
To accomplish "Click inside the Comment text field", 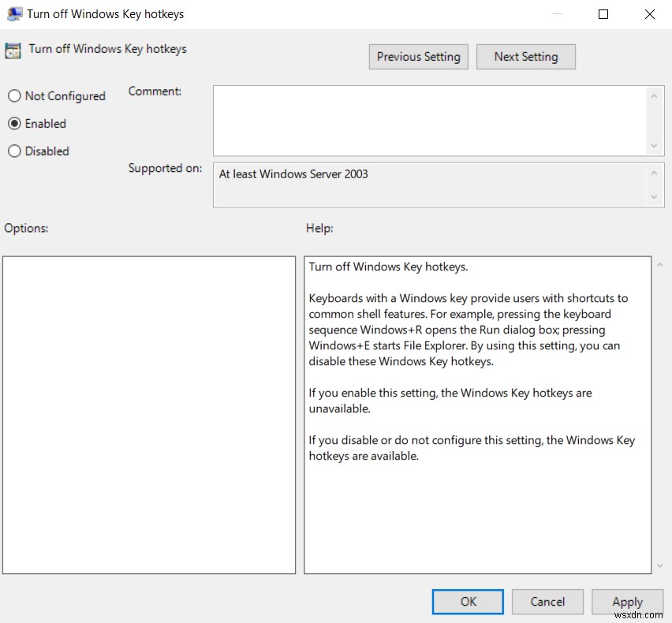I will click(x=430, y=118).
